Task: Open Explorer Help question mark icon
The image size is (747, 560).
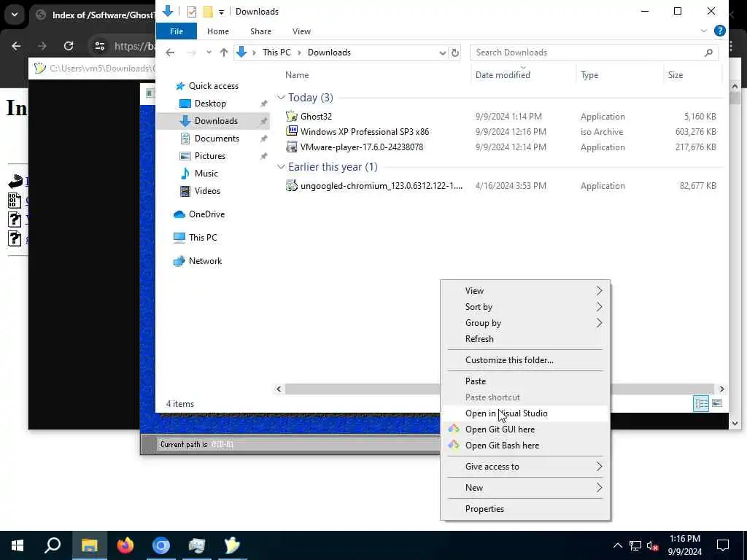Action: pos(720,31)
